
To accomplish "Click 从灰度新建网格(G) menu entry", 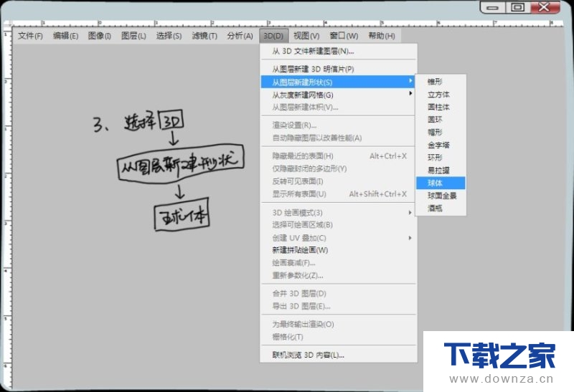I will 338,95.
